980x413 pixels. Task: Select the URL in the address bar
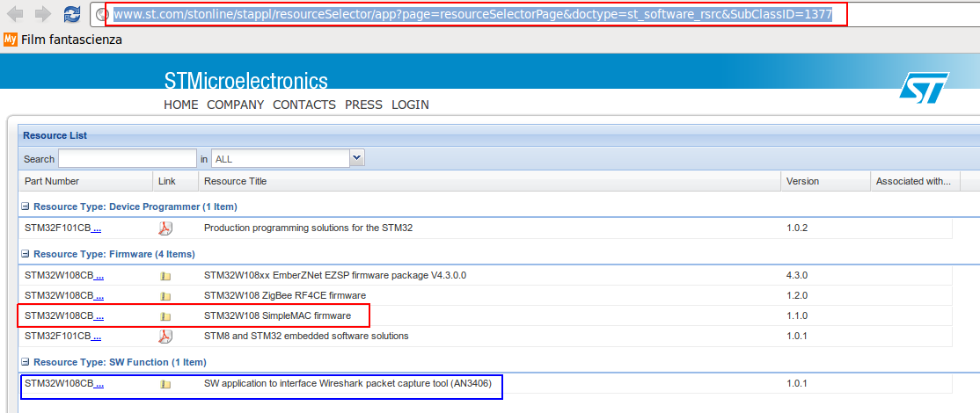pos(472,14)
